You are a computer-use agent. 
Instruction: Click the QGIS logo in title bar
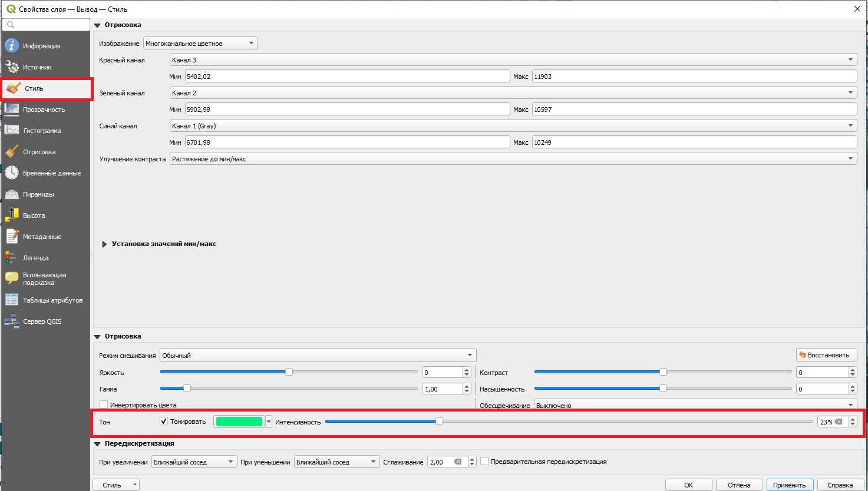point(11,9)
